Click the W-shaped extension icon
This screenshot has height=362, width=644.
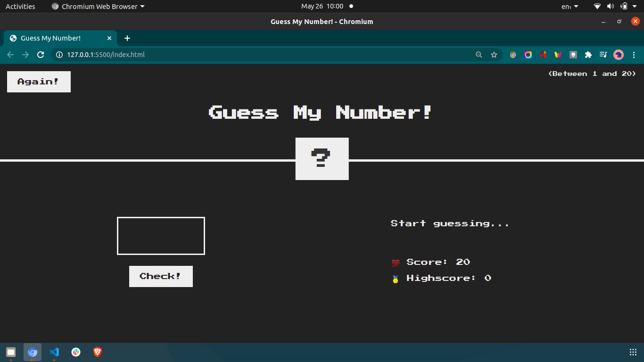(558, 55)
